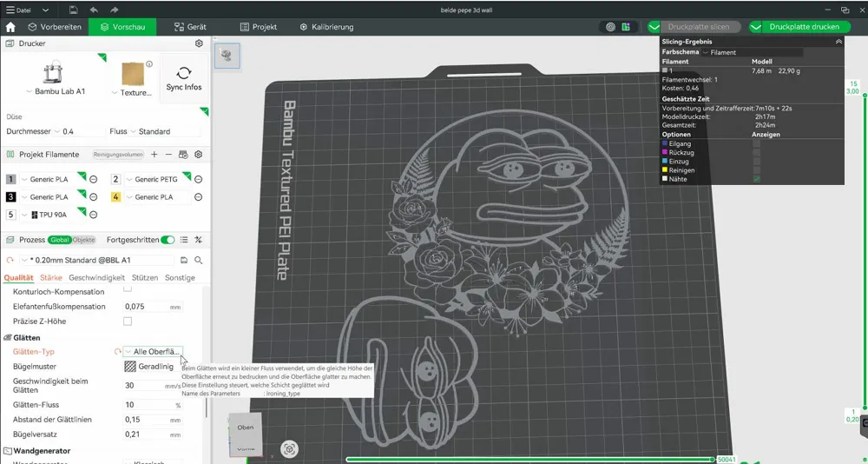Open Bambu Lab A1 printer dropdown
The width and height of the screenshot is (868, 464).
29,91
